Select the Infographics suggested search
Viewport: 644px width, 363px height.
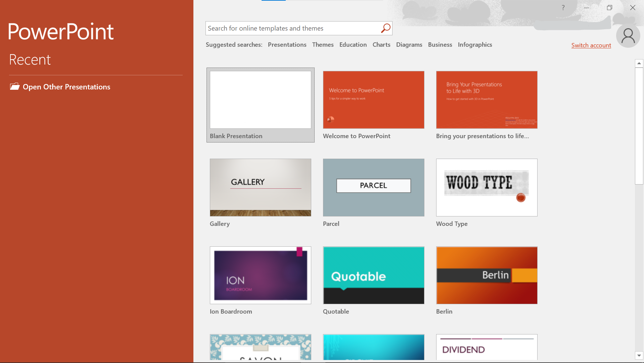(475, 45)
